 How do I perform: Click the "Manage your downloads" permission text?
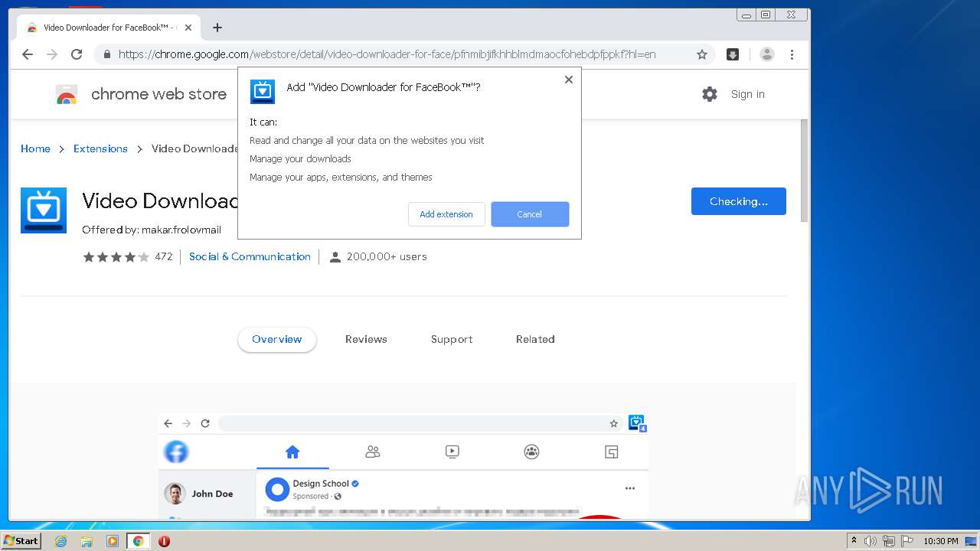[x=300, y=158]
